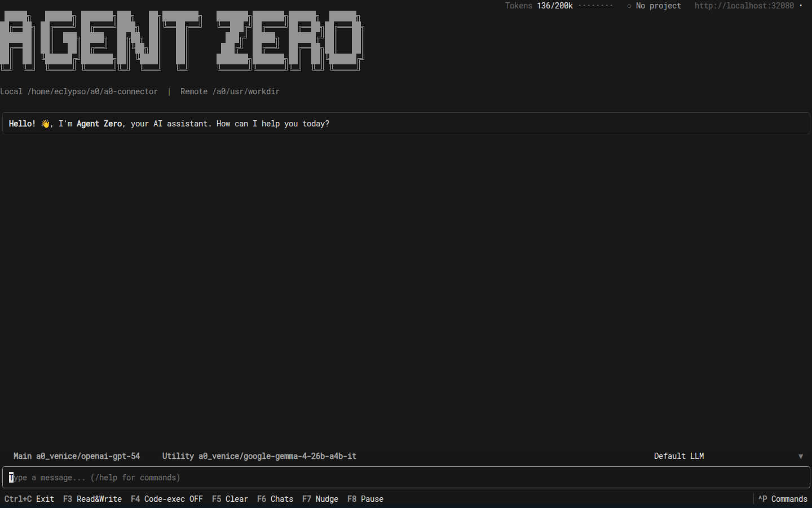Click the Tokens 136/200k counter

(539, 6)
